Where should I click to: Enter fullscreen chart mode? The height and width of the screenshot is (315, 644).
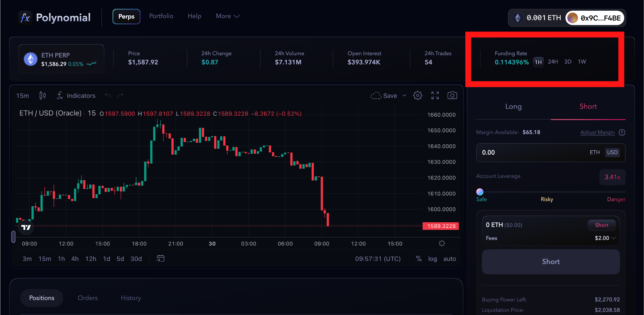435,96
